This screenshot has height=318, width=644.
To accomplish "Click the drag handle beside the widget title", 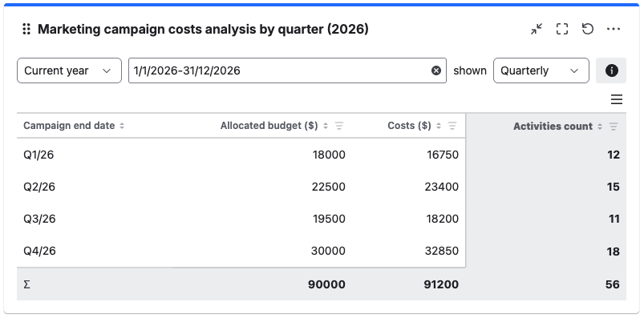I will [26, 29].
